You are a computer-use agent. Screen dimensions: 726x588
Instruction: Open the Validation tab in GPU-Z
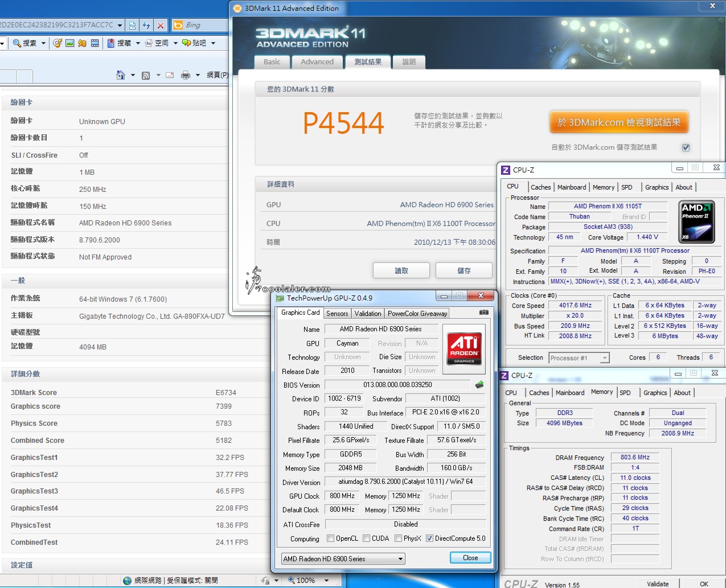click(368, 314)
